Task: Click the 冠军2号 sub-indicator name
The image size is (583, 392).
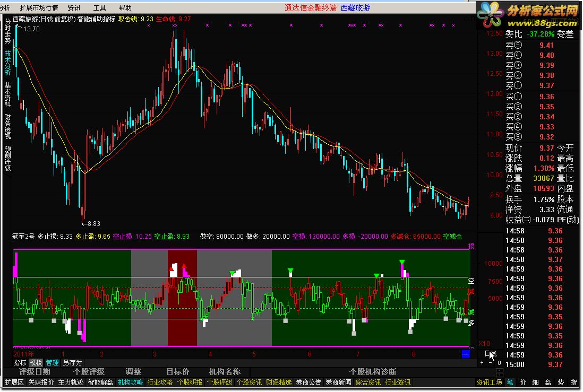Action: (23, 237)
